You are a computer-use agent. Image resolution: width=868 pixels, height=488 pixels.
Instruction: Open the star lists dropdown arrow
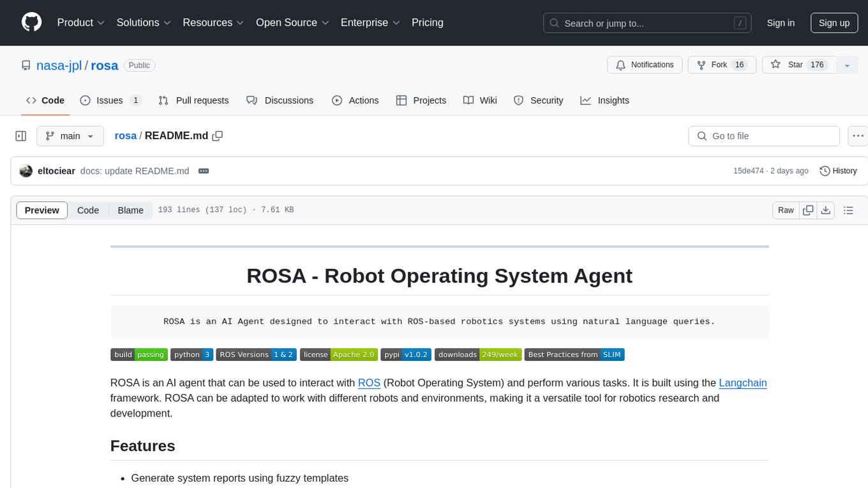coord(847,65)
